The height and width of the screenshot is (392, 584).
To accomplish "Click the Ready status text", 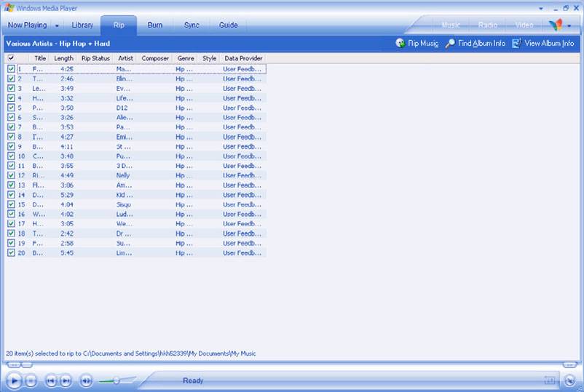I will 193,380.
